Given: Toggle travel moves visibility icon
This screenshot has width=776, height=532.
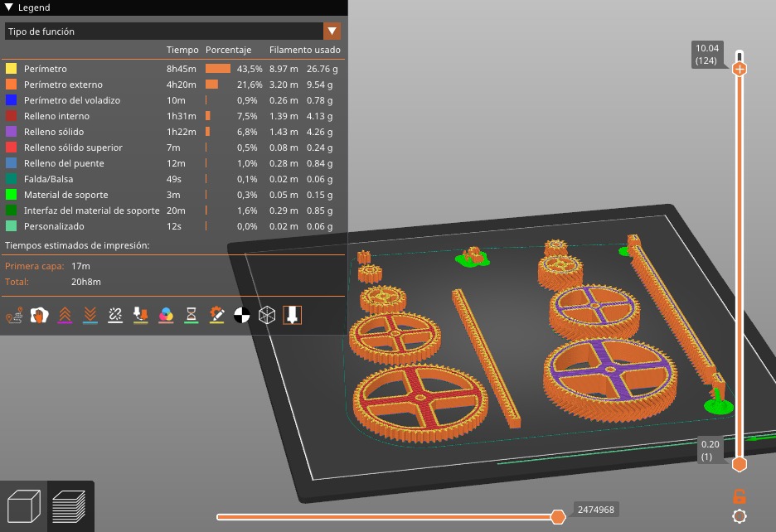Looking at the screenshot, I should tap(14, 315).
